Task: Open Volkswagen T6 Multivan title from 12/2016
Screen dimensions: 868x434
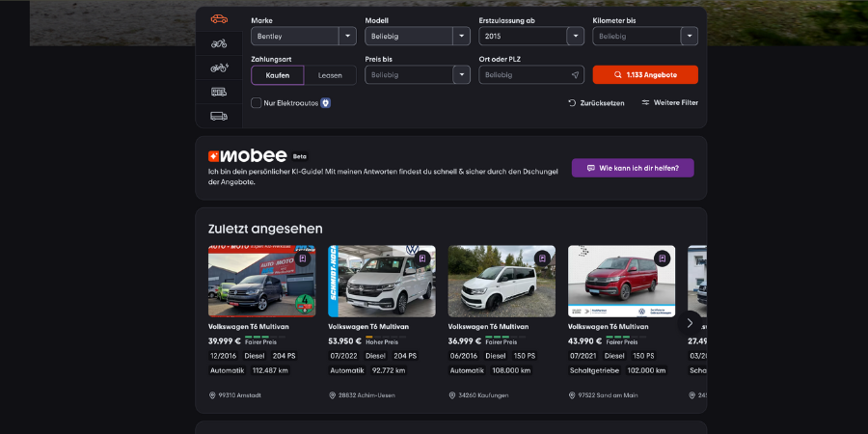Action: point(249,327)
